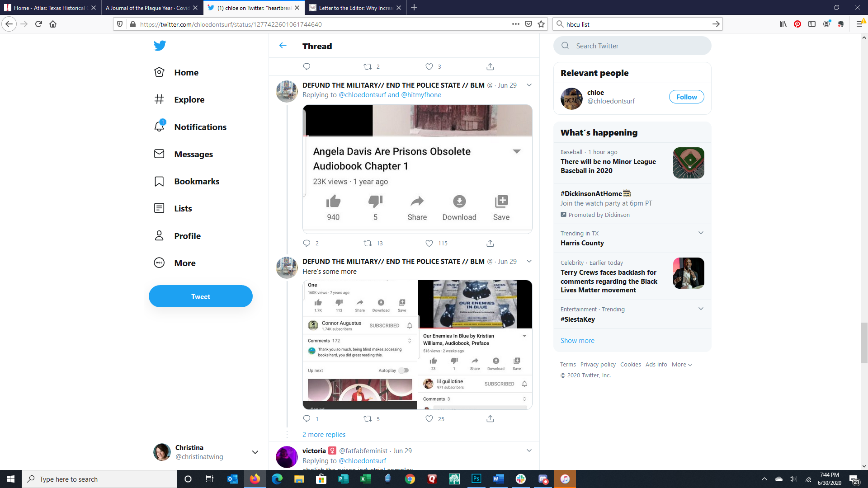The height and width of the screenshot is (488, 868).
Task: Share the 'Here's some more' tweet
Action: [490, 418]
